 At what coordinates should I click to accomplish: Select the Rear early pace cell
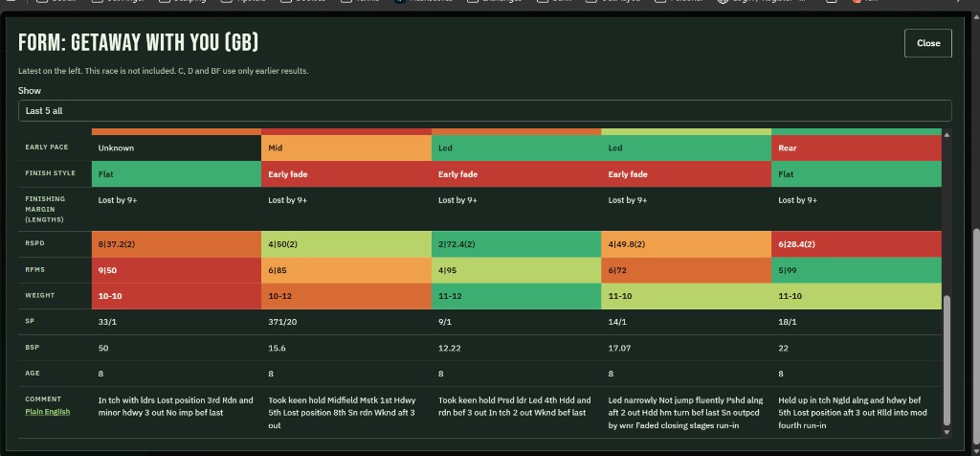[857, 148]
